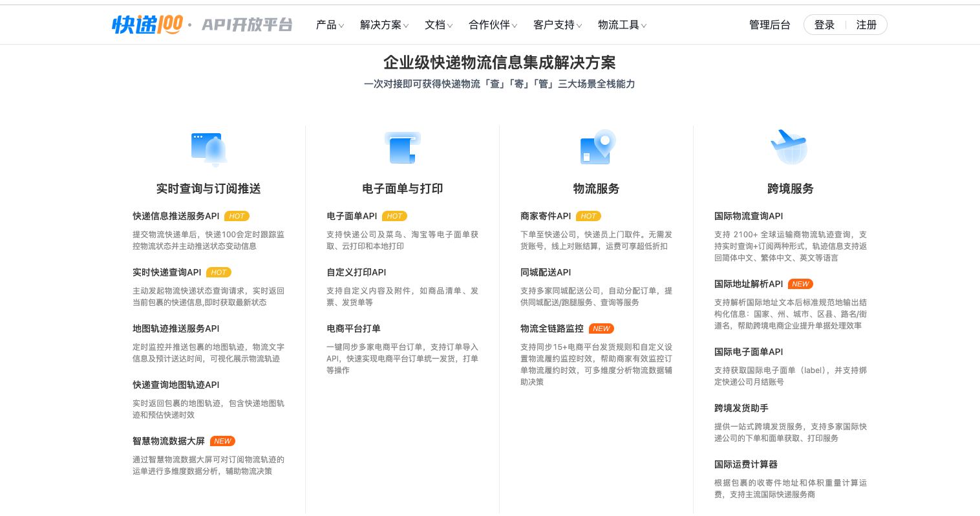Expand the 物流工具 dropdown chevron
The width and height of the screenshot is (980, 516).
tap(644, 26)
